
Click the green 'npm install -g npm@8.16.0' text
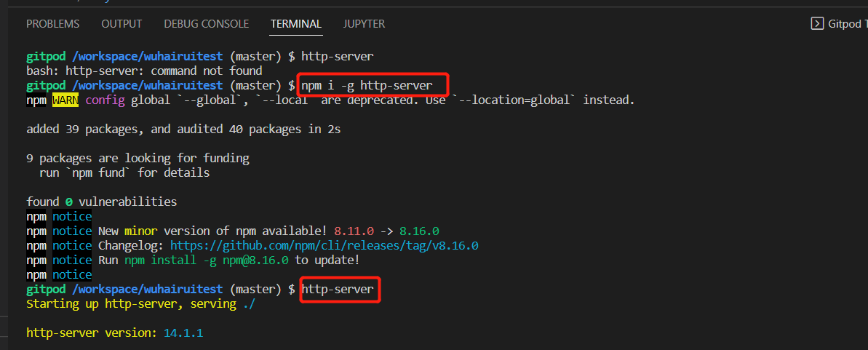[207, 260]
